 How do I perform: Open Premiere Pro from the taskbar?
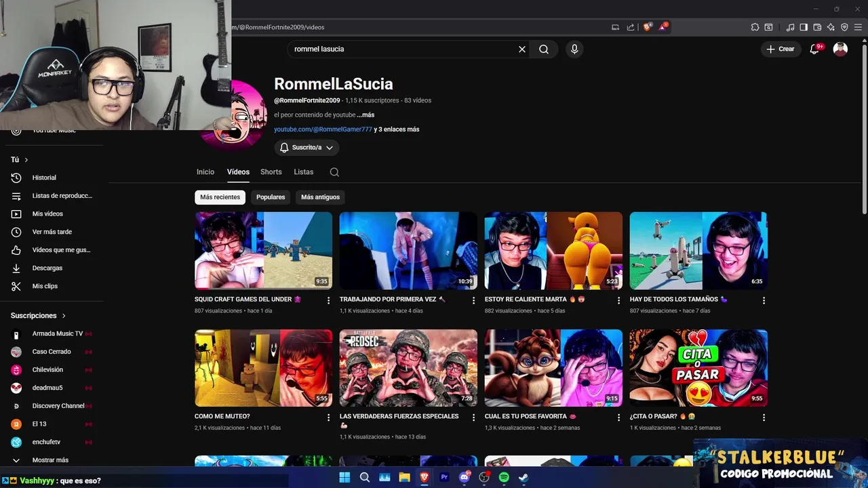pyautogui.click(x=444, y=477)
